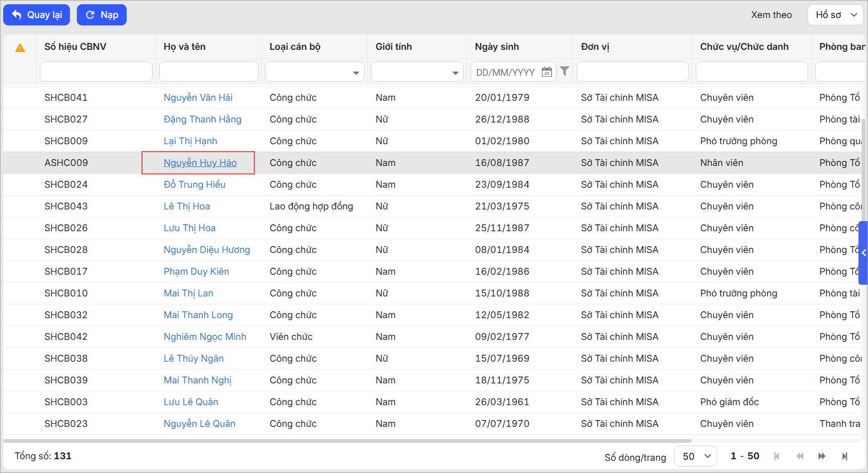Click the Số hiệu CBNV filter field

(x=96, y=72)
